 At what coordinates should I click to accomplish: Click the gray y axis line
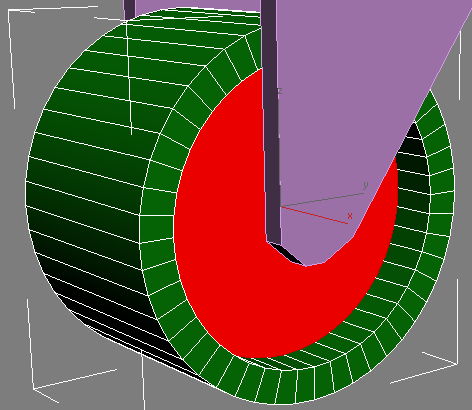(x=323, y=199)
